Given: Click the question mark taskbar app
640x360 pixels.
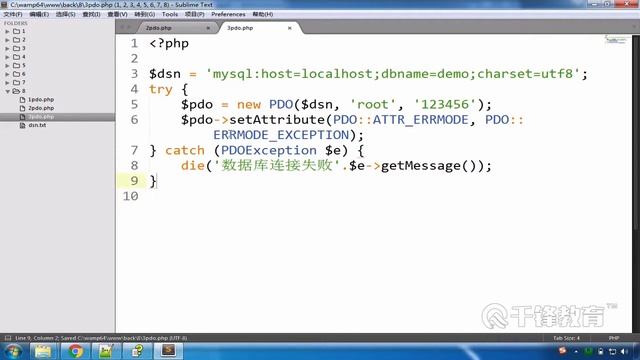Looking at the screenshot, I should pos(137,351).
